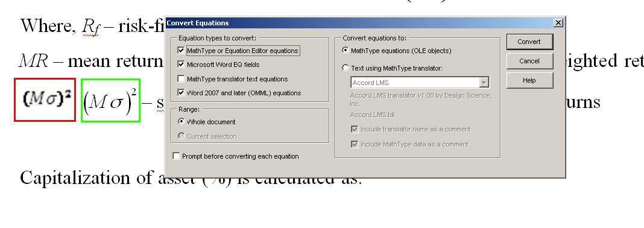644x228 pixels.
Task: Choose MathType equations (OLE objects) option
Action: click(346, 51)
